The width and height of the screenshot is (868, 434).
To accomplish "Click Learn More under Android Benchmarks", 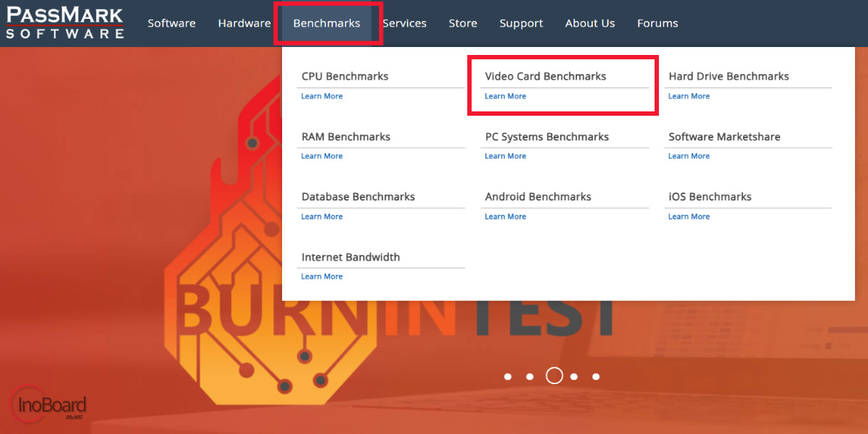I will coord(506,216).
